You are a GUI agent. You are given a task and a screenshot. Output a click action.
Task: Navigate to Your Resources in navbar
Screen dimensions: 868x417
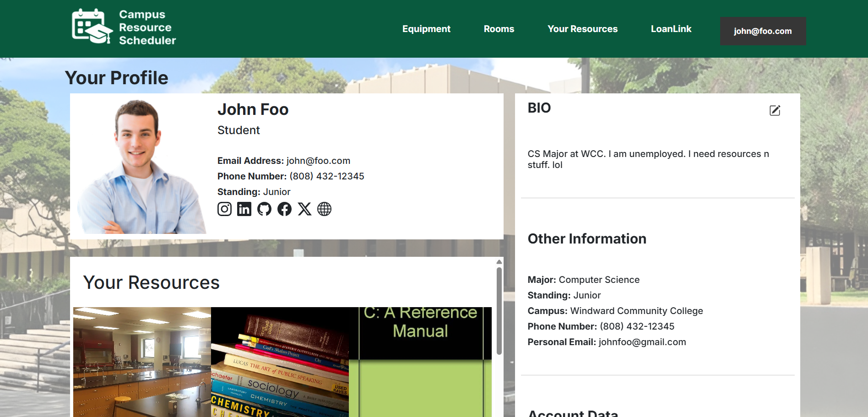[x=582, y=29]
